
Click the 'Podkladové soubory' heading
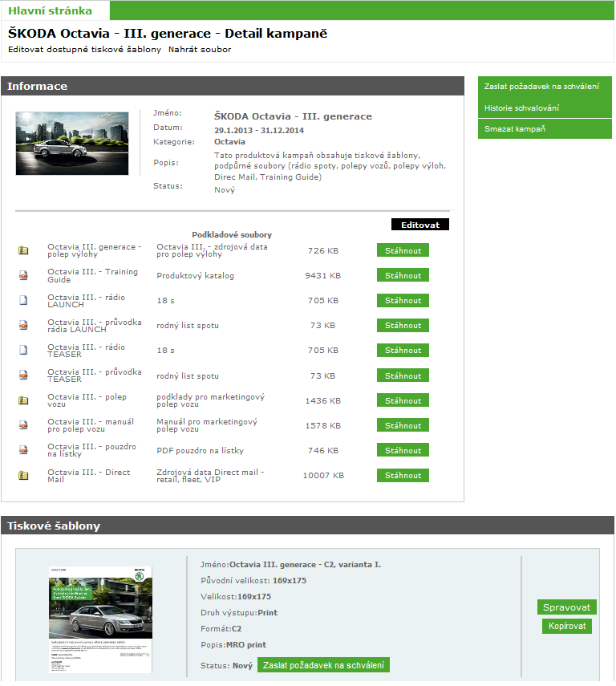click(232, 235)
